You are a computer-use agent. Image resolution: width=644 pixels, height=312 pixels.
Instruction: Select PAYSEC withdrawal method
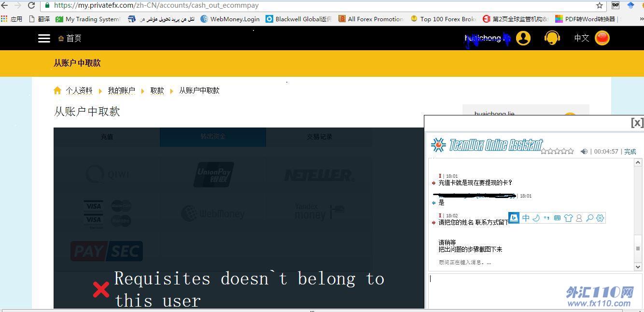click(107, 251)
